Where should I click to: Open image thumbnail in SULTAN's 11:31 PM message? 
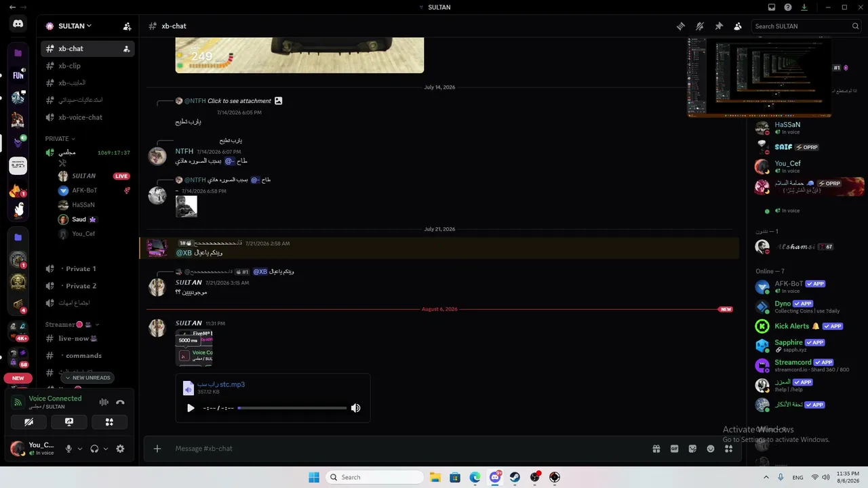(x=194, y=348)
